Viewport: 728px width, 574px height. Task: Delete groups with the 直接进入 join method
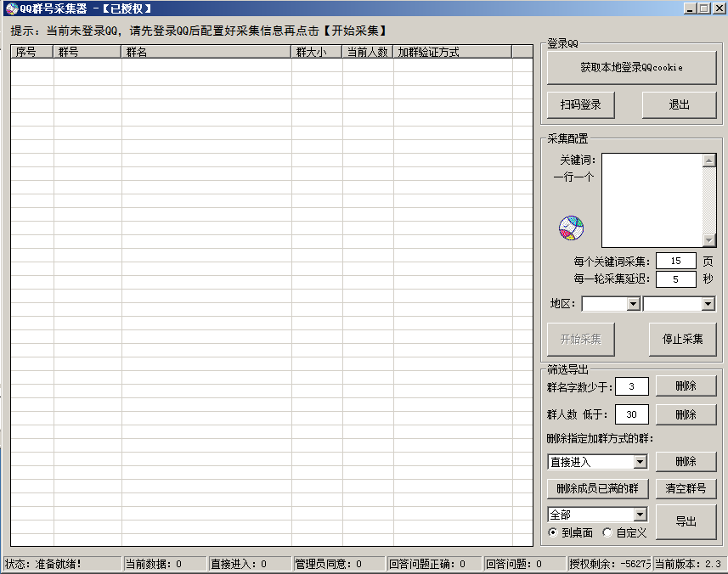[x=686, y=461]
